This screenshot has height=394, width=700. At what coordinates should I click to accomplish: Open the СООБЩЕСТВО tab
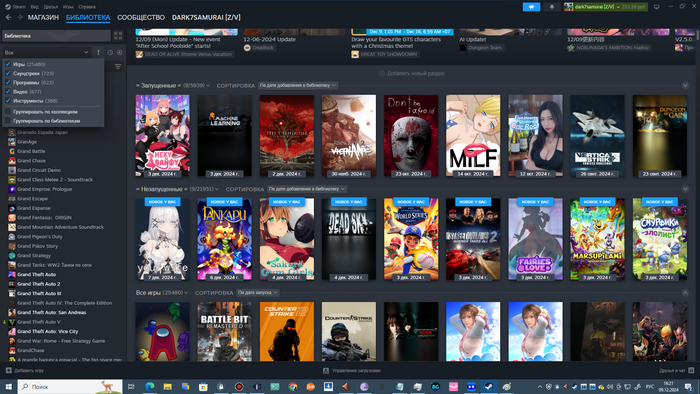(x=141, y=17)
